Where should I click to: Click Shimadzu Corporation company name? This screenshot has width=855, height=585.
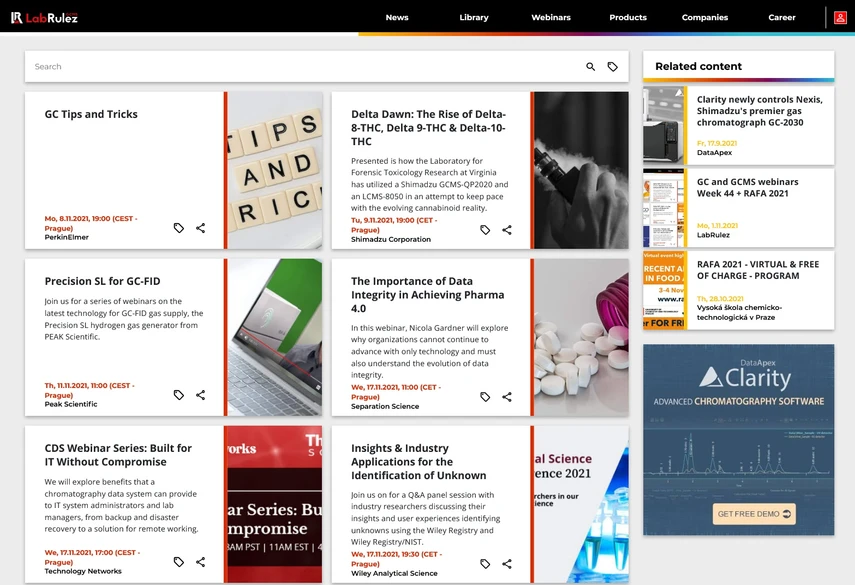point(391,239)
